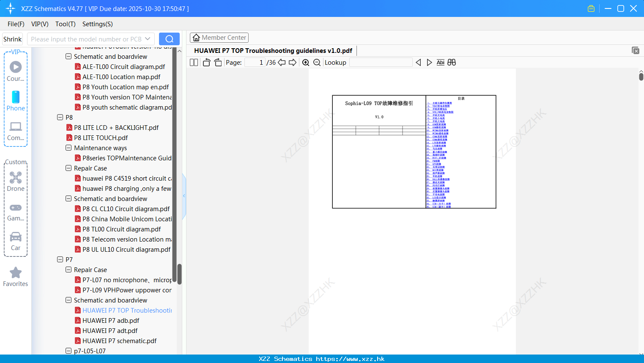Collapse the left panel via splitter handle

tap(184, 196)
